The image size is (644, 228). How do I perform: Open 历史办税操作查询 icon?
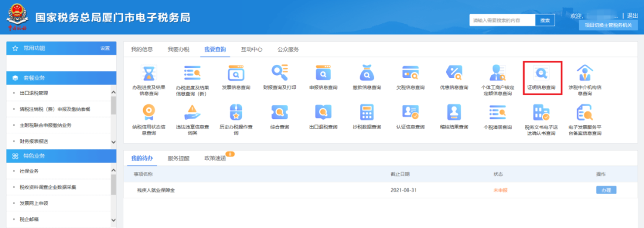point(236,112)
